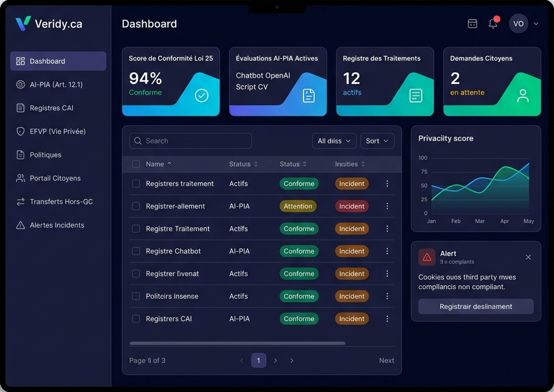Image resolution: width=554 pixels, height=392 pixels.
Task: Open notifications bell icon
Action: tap(493, 23)
